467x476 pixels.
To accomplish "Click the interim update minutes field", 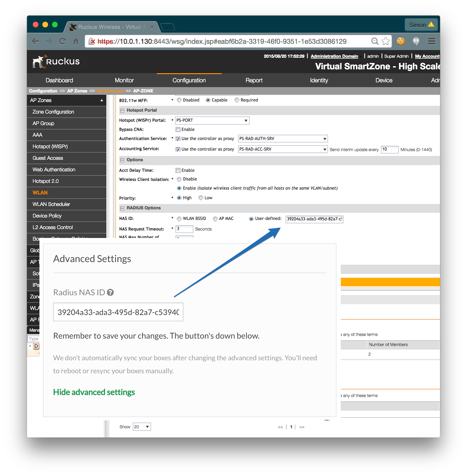I will pos(390,150).
